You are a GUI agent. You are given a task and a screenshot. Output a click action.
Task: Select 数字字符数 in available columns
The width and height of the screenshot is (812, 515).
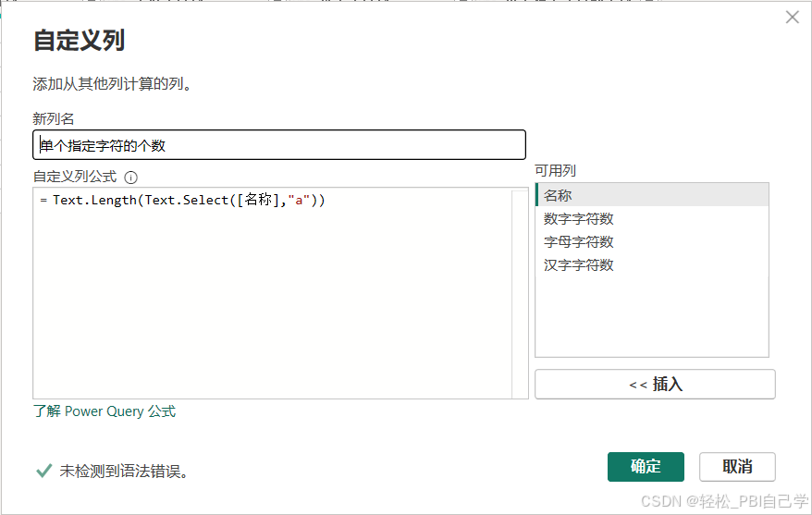(652, 218)
